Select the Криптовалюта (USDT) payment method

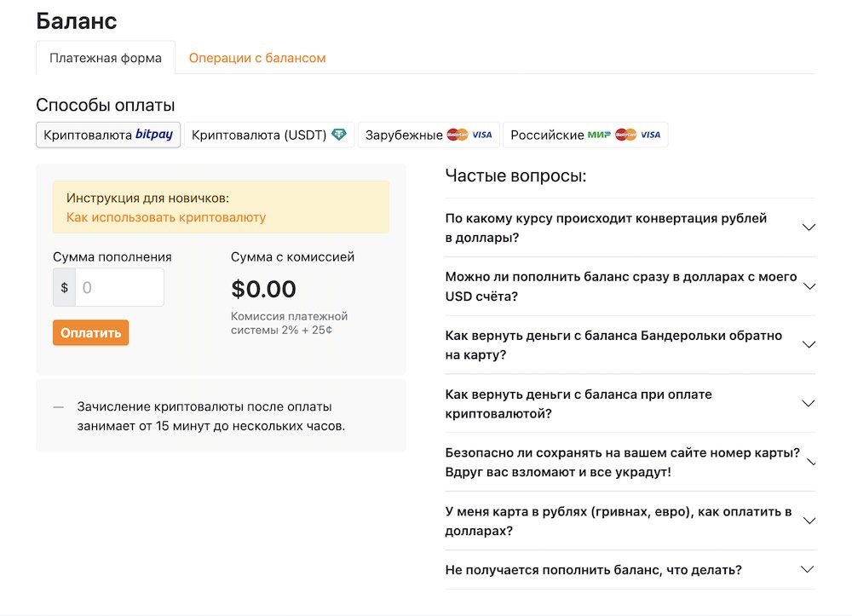(x=269, y=134)
